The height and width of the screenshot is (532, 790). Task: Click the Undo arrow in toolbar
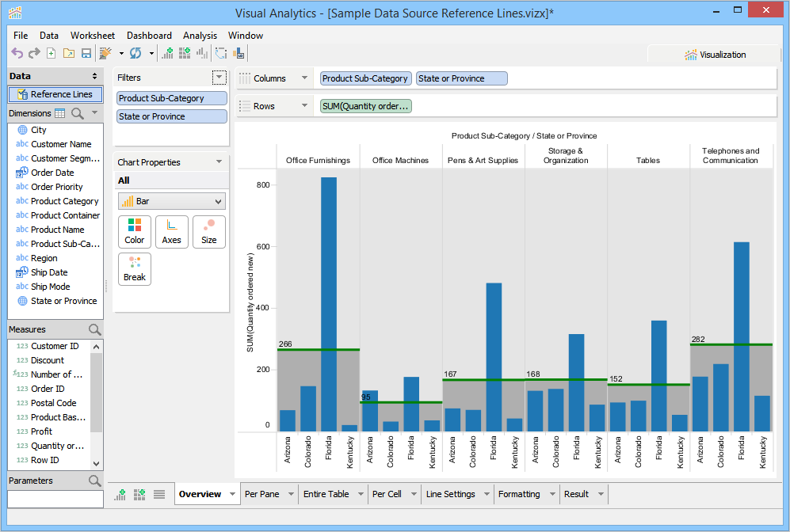click(17, 53)
